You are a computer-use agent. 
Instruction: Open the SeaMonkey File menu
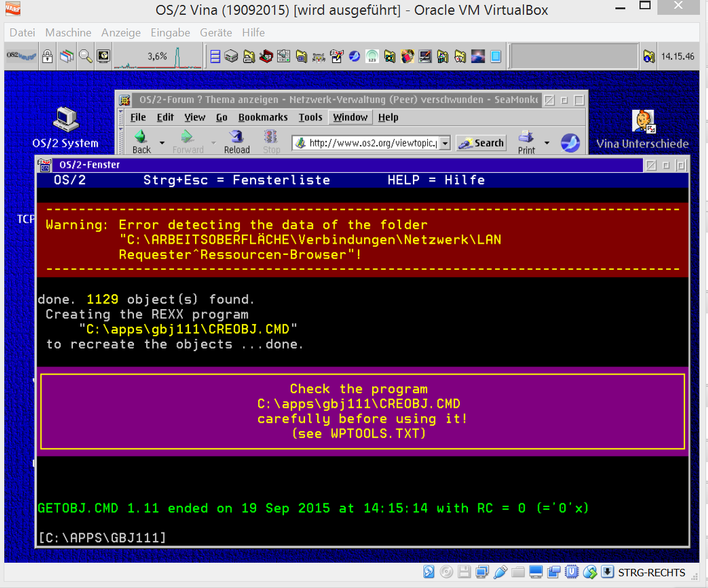coord(138,117)
